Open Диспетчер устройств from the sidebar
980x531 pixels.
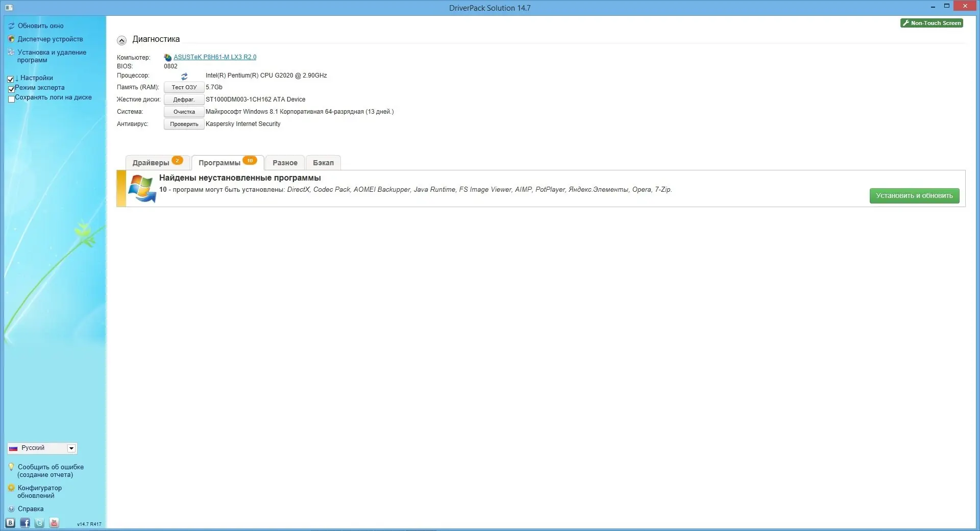pyautogui.click(x=50, y=39)
